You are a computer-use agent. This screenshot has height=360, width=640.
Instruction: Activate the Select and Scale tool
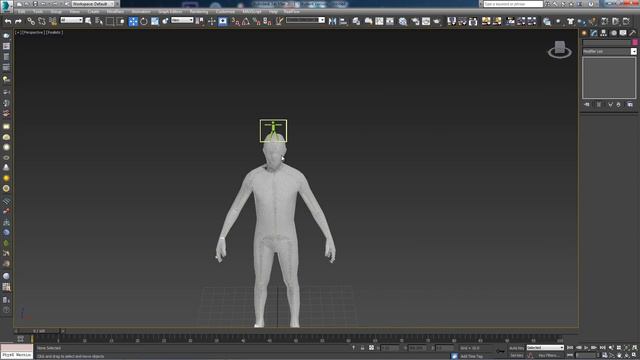pos(155,21)
